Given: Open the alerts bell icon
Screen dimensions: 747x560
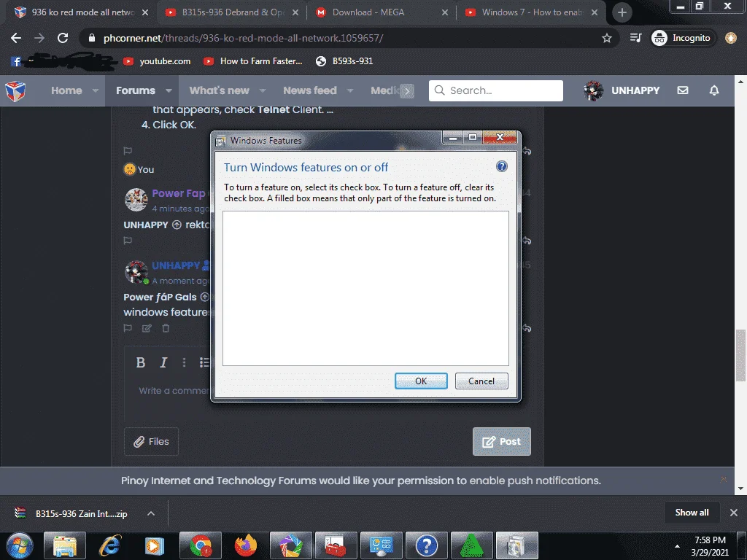Looking at the screenshot, I should [x=713, y=90].
